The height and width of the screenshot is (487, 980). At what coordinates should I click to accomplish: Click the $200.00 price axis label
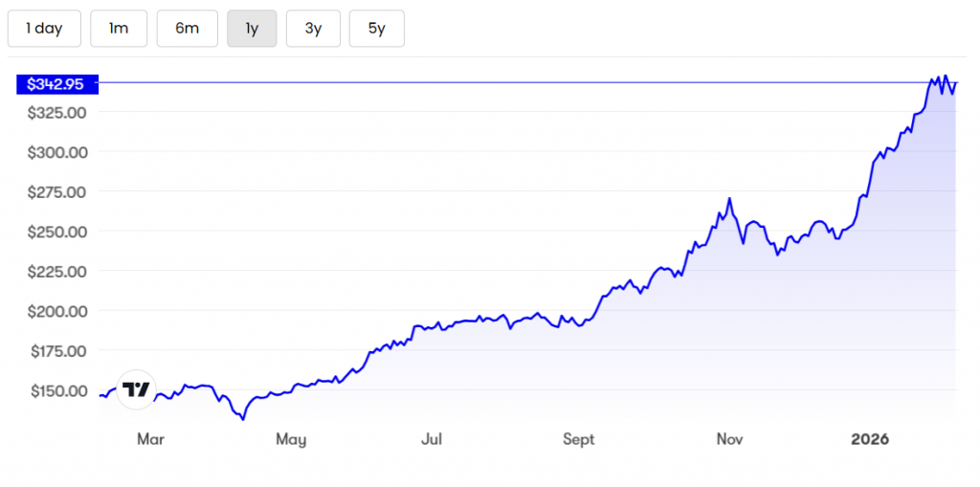coord(56,311)
